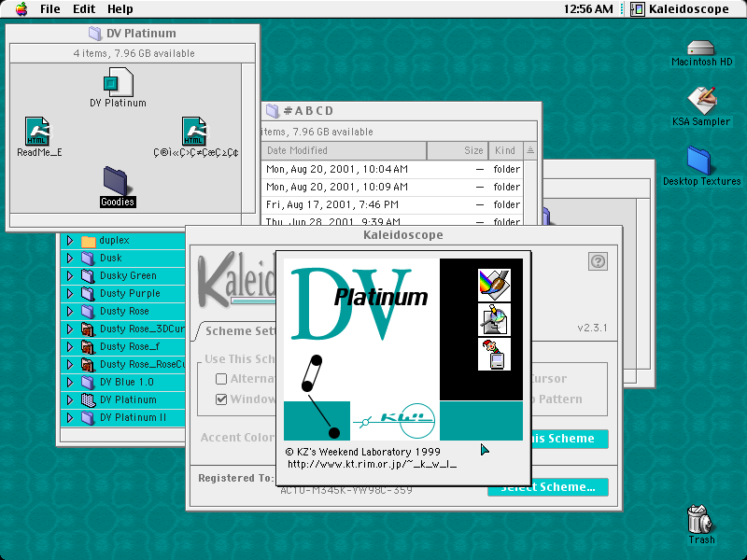Click the menu bar clock
Screen dimensions: 747x560
588,9
